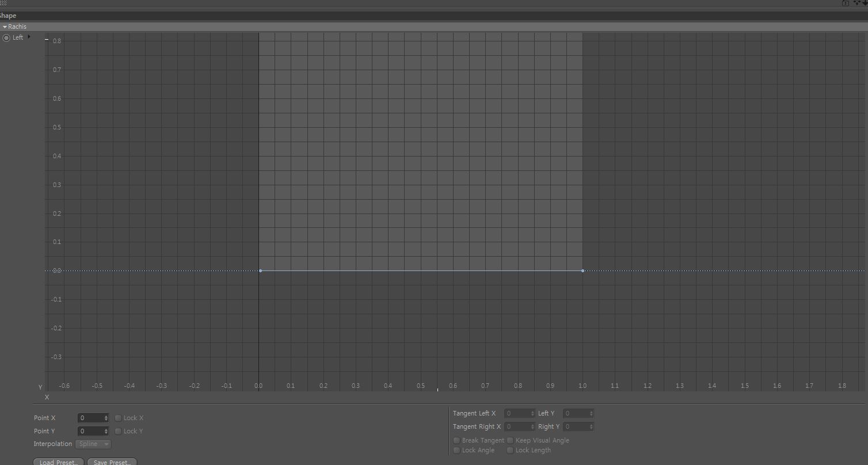
Task: Enable the Lock Y checkbox
Action: [119, 431]
